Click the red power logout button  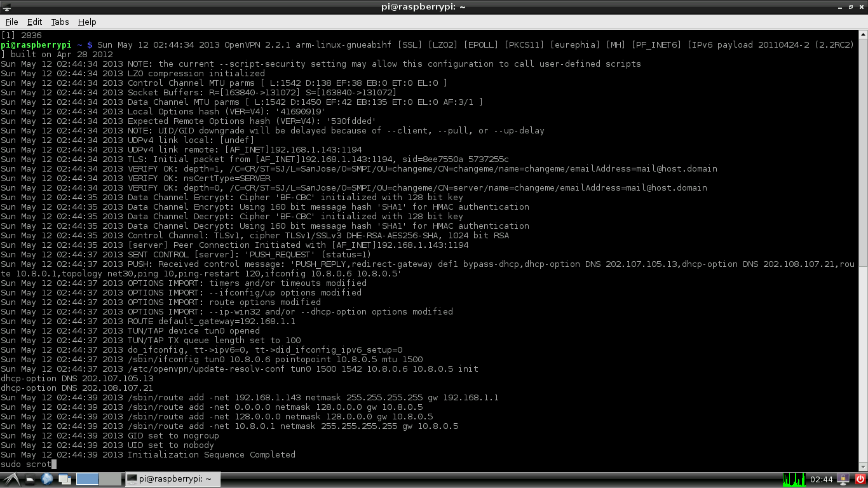(x=860, y=479)
